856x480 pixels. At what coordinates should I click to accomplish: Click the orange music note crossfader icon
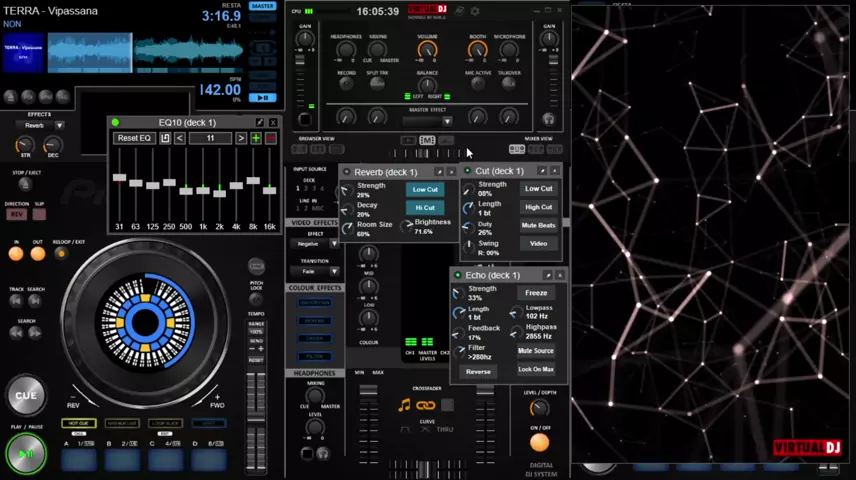404,405
